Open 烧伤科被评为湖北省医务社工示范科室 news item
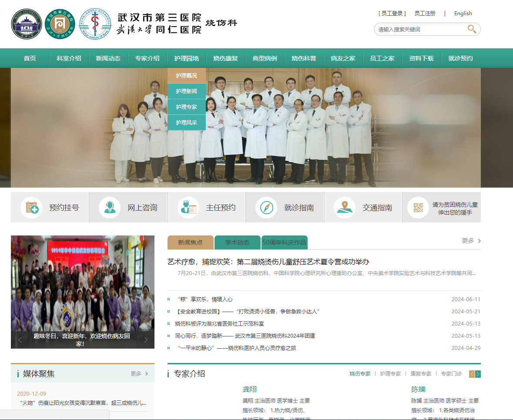This screenshot has height=420, width=513. [219, 324]
